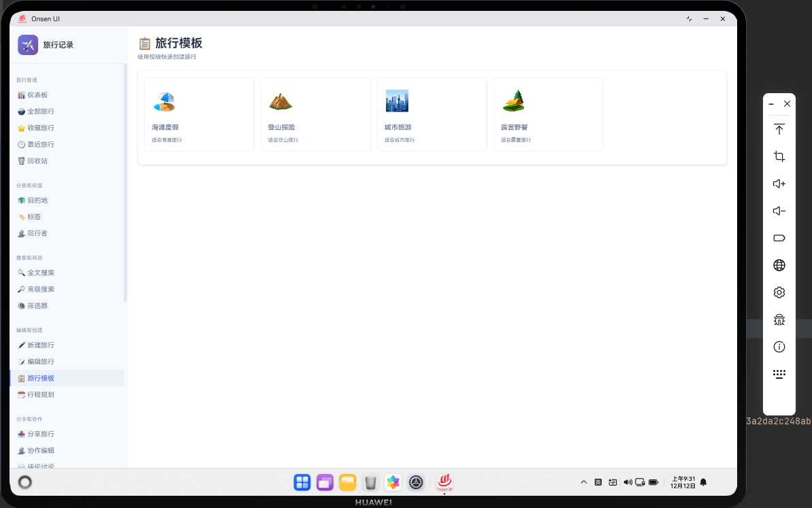Viewport: 812px width, 508px height.
Task: Open 仪表板 dashboard in sidebar
Action: pyautogui.click(x=67, y=95)
